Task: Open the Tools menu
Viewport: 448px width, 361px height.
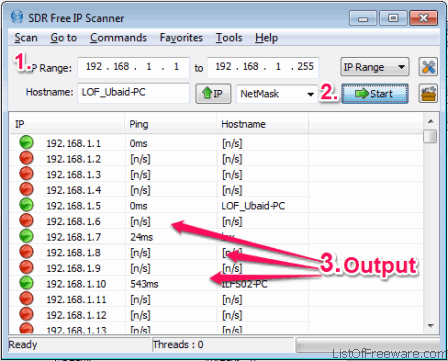Action: (229, 38)
